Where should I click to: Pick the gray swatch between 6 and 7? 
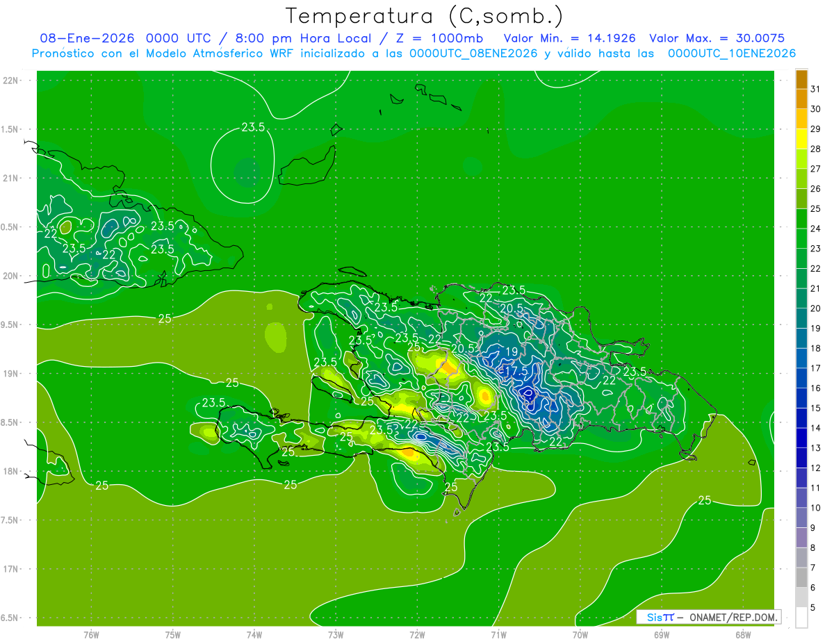(801, 577)
